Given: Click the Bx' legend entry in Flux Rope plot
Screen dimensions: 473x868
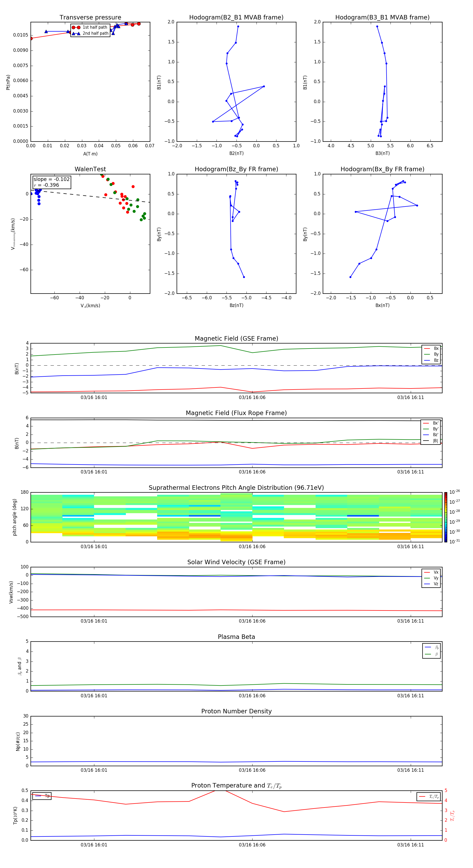Looking at the screenshot, I should pos(431,423).
